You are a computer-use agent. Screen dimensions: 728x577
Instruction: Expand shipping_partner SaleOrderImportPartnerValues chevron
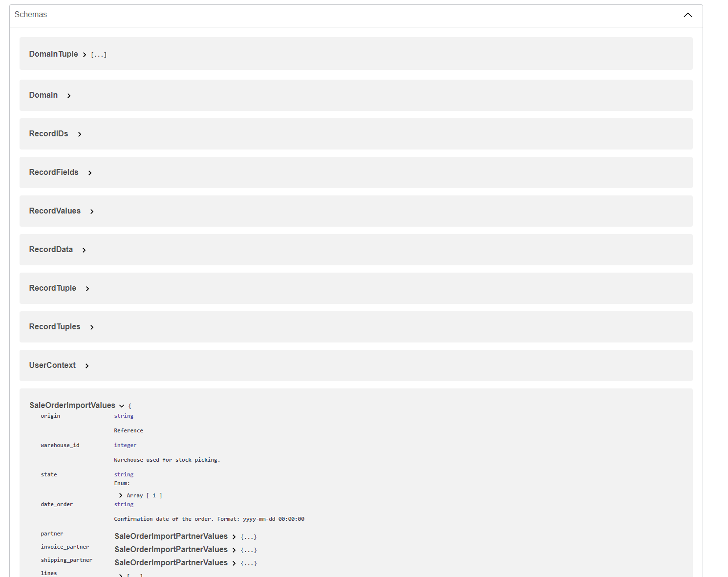(234, 563)
